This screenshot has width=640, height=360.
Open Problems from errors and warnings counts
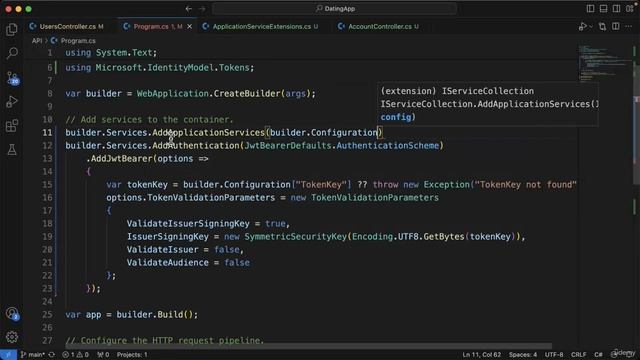point(76,355)
